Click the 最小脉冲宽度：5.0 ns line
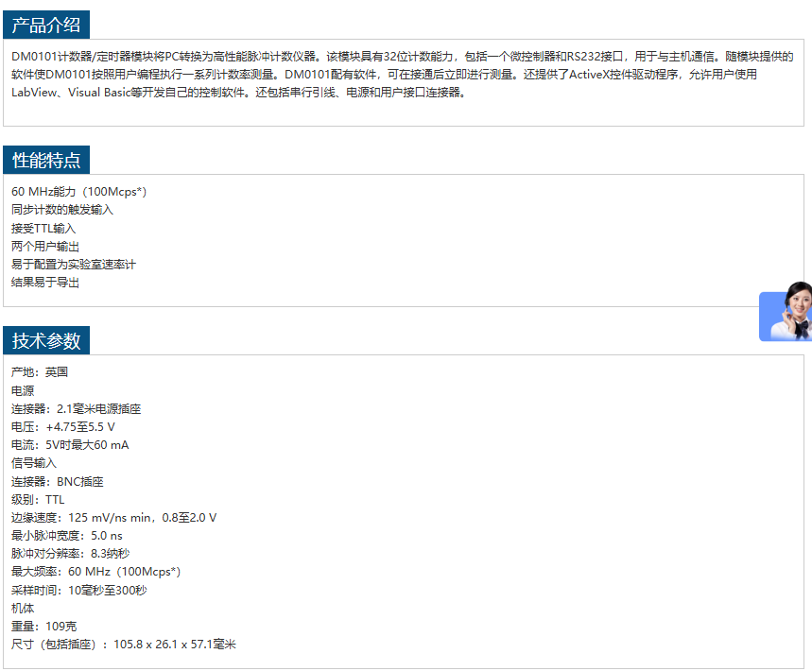The height and width of the screenshot is (671, 812). pyautogui.click(x=67, y=536)
